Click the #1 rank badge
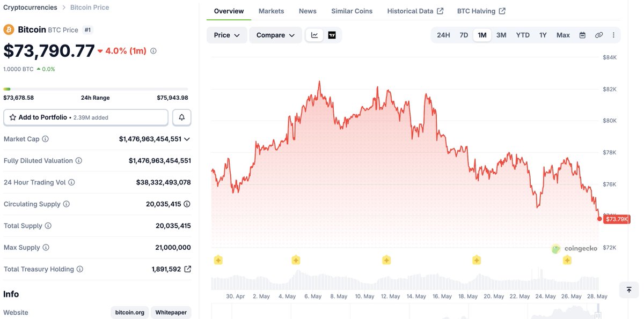The width and height of the screenshot is (644, 319). (x=88, y=30)
